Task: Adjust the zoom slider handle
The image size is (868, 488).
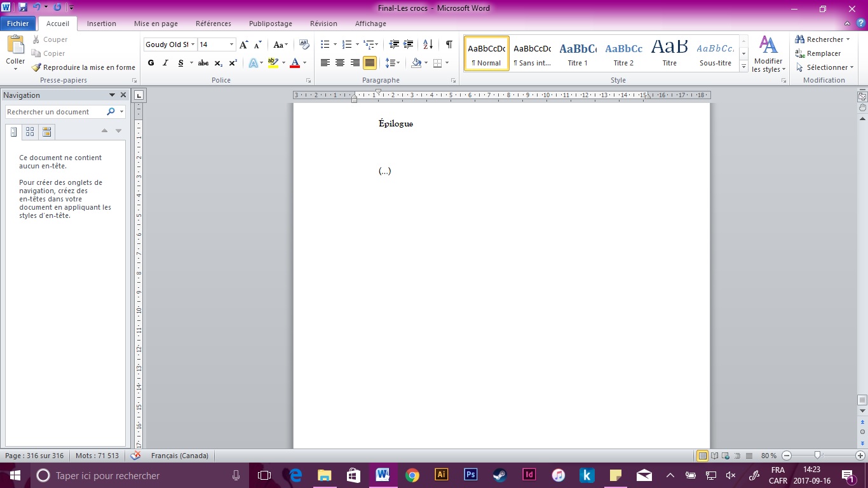Action: [x=818, y=456]
